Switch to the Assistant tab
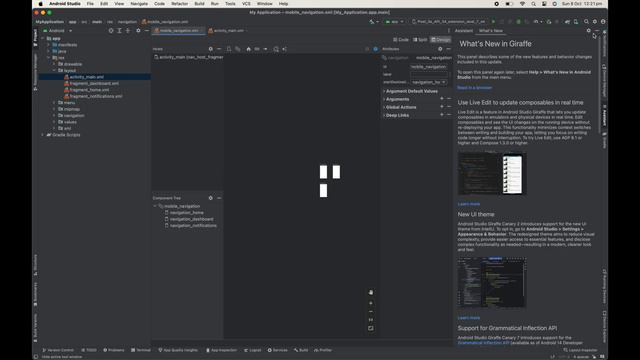 point(464,31)
